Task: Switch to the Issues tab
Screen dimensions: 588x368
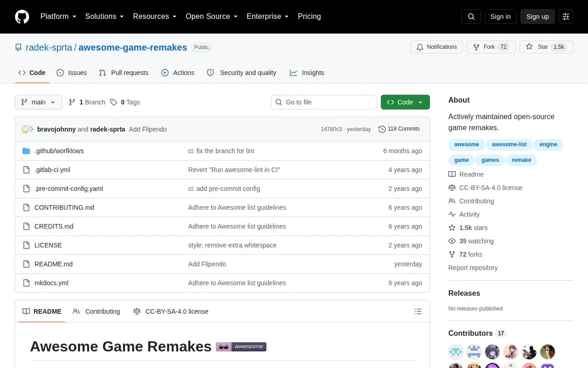Action: [72, 73]
